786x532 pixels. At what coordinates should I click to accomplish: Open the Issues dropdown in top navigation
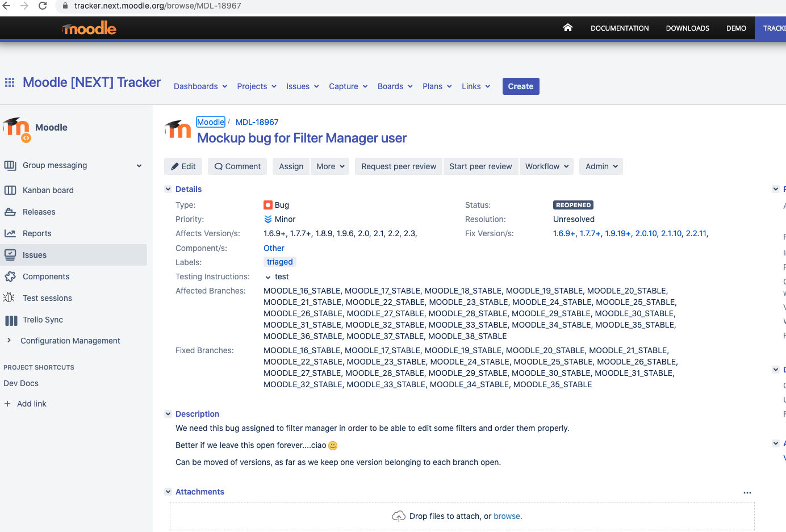[x=303, y=86]
